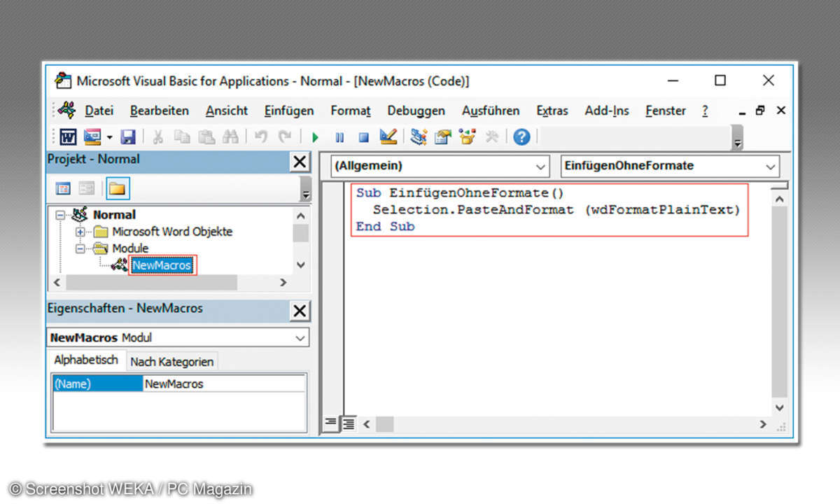Image resolution: width=840 pixels, height=504 pixels.
Task: Click code window scroll down arrow
Action: point(779,408)
